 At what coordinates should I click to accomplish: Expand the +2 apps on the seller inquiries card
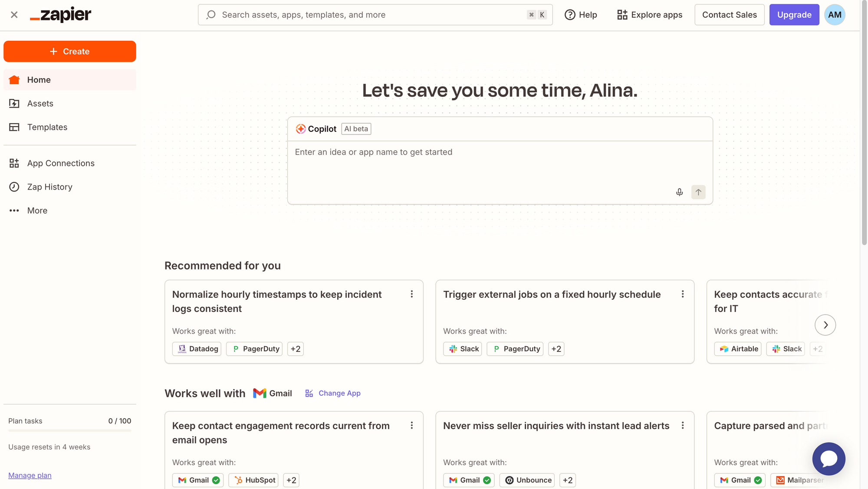pyautogui.click(x=568, y=480)
